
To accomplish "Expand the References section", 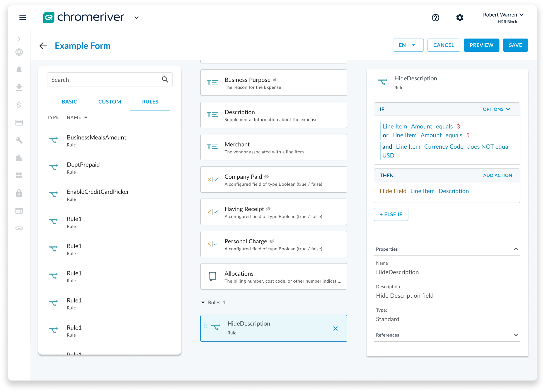I will pyautogui.click(x=515, y=335).
